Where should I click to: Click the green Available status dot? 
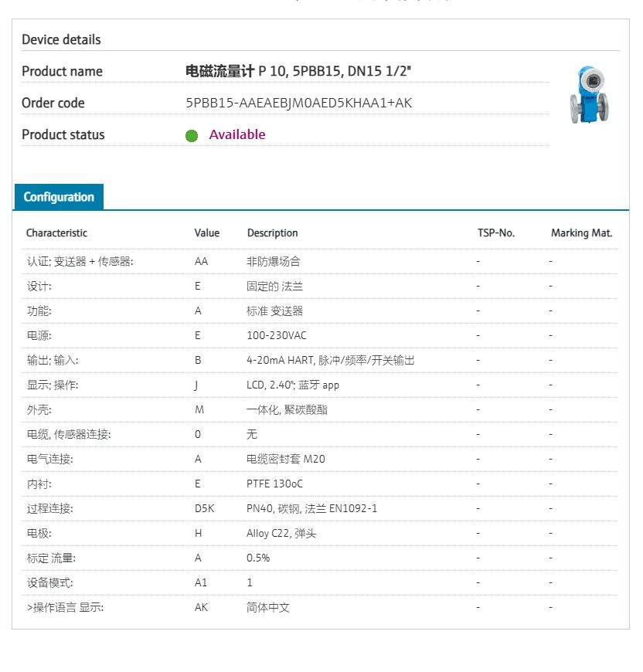tap(192, 136)
